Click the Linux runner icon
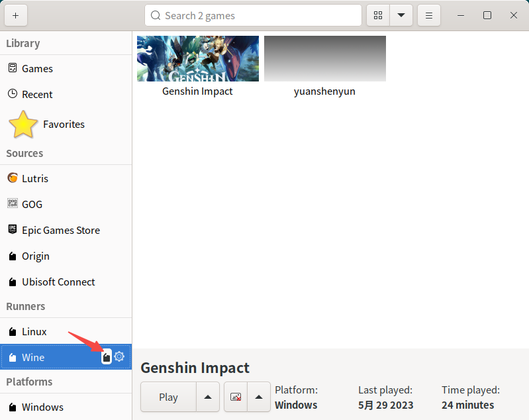 tap(13, 331)
